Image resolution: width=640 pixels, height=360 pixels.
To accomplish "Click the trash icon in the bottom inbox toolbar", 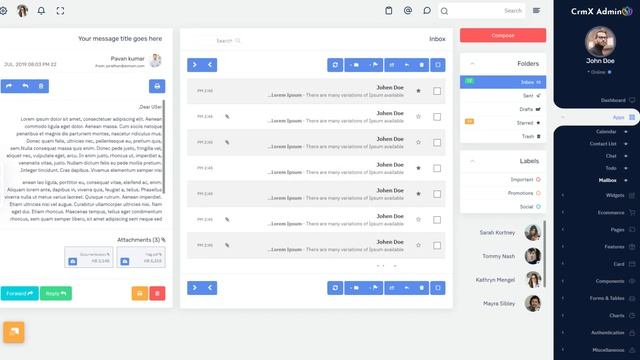I will [422, 288].
